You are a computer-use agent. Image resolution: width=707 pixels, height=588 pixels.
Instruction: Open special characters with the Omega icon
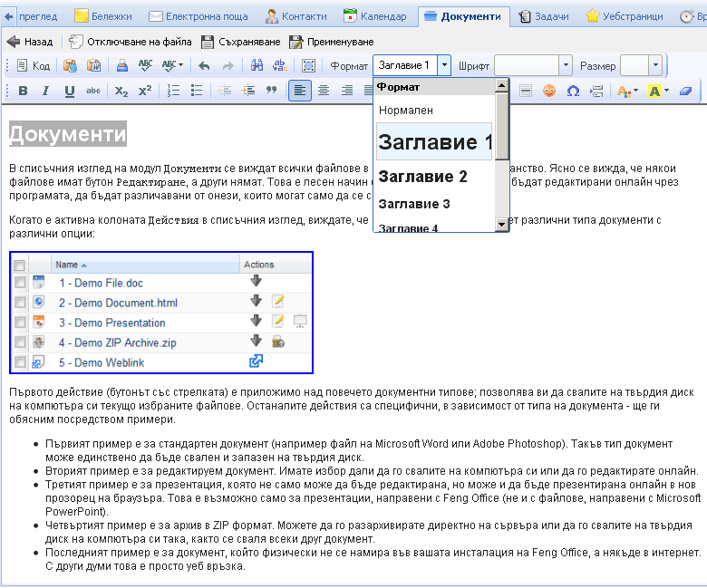tap(573, 91)
